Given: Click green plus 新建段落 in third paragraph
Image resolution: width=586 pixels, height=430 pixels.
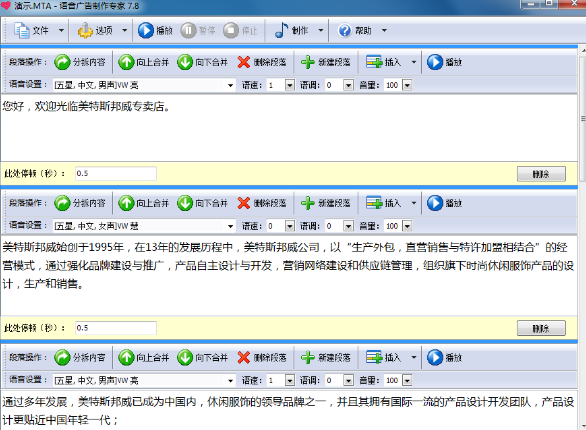Looking at the screenshot, I should [x=308, y=358].
